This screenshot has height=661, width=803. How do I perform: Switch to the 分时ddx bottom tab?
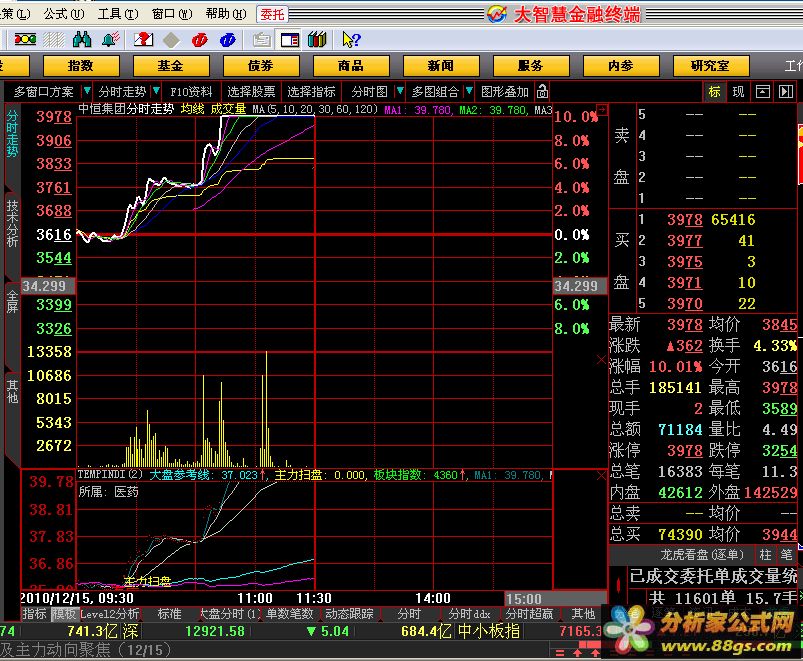click(x=469, y=614)
